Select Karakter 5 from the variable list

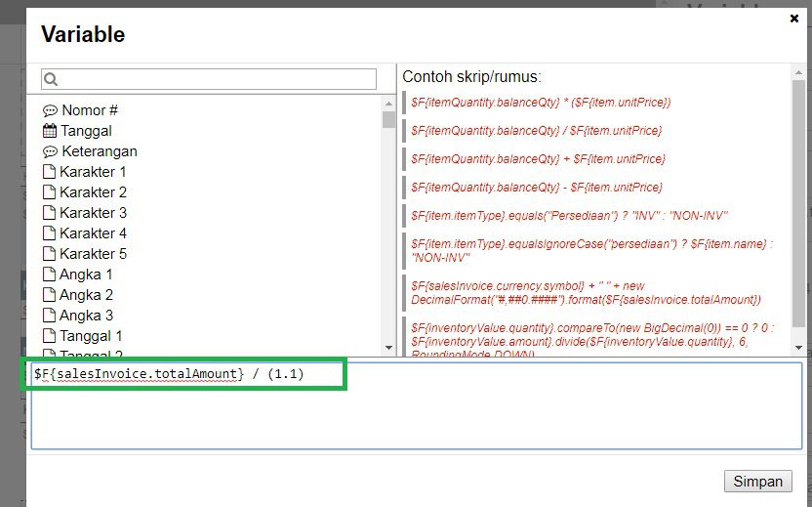[93, 254]
